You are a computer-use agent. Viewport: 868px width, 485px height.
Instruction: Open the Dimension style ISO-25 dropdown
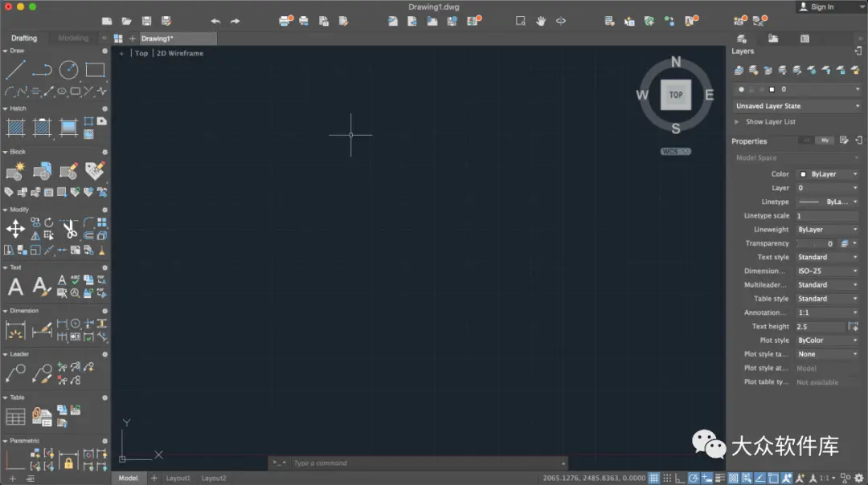[828, 271]
